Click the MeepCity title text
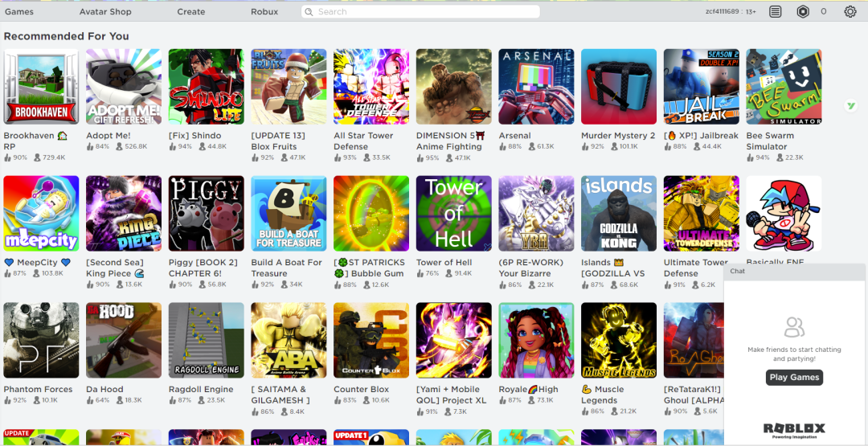Screen dimensions: 868x446 point(38,262)
